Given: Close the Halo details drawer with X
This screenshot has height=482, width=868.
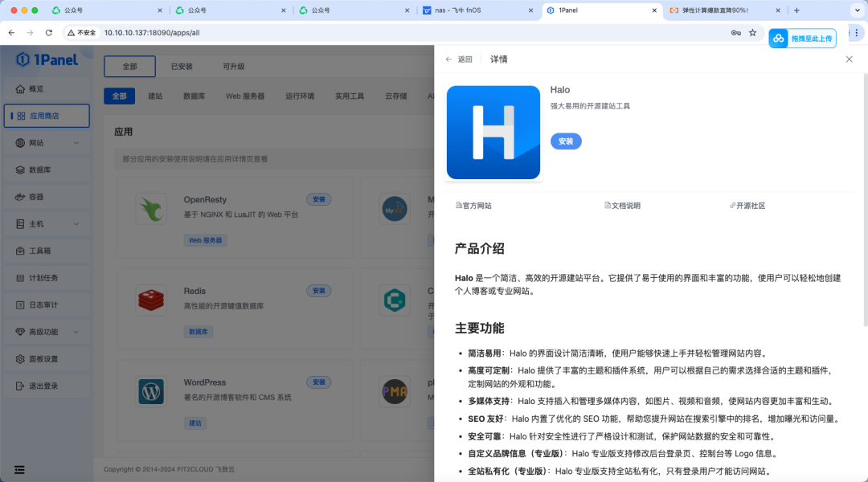Looking at the screenshot, I should point(850,59).
